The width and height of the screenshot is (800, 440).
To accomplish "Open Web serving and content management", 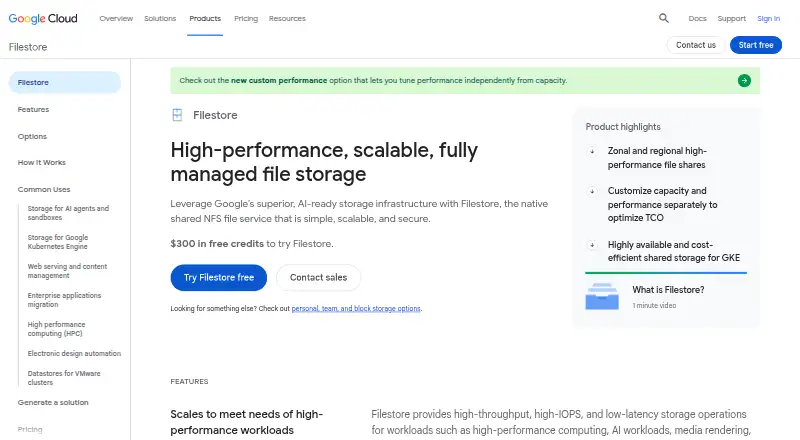I will (x=67, y=271).
